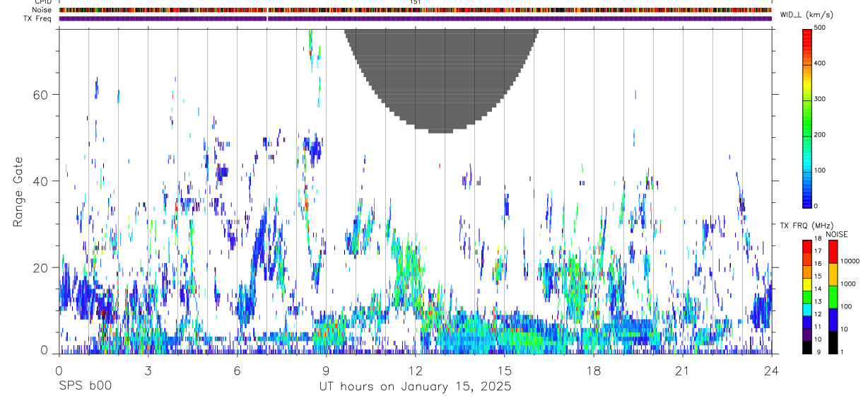Image resolution: width=868 pixels, height=401 pixels.
Task: Click the '1000' value on the NOISE scale
Action: [848, 284]
